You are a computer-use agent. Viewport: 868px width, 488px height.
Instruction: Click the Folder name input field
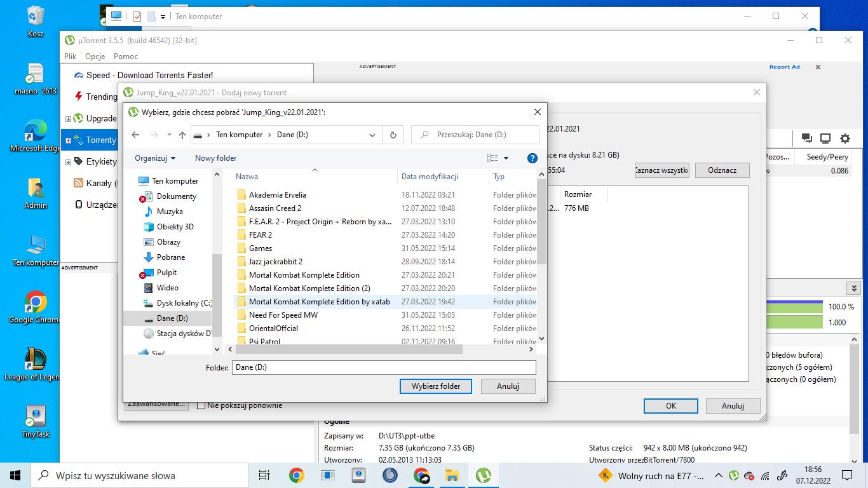click(x=384, y=367)
